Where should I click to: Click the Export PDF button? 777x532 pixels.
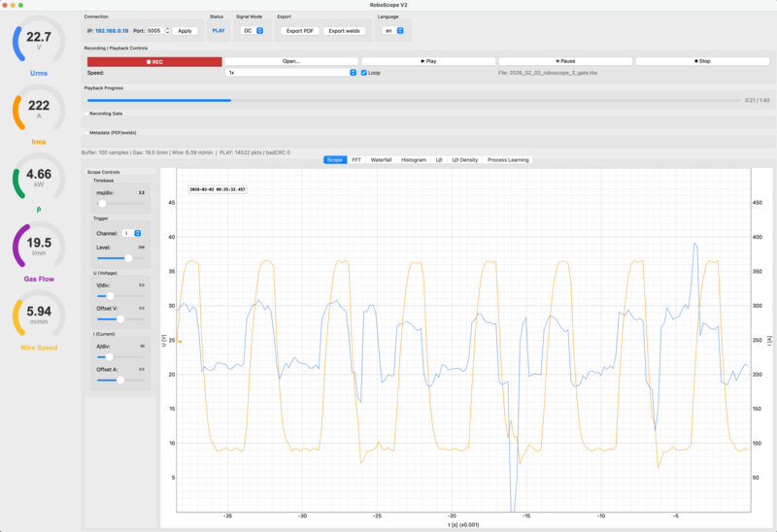(298, 31)
